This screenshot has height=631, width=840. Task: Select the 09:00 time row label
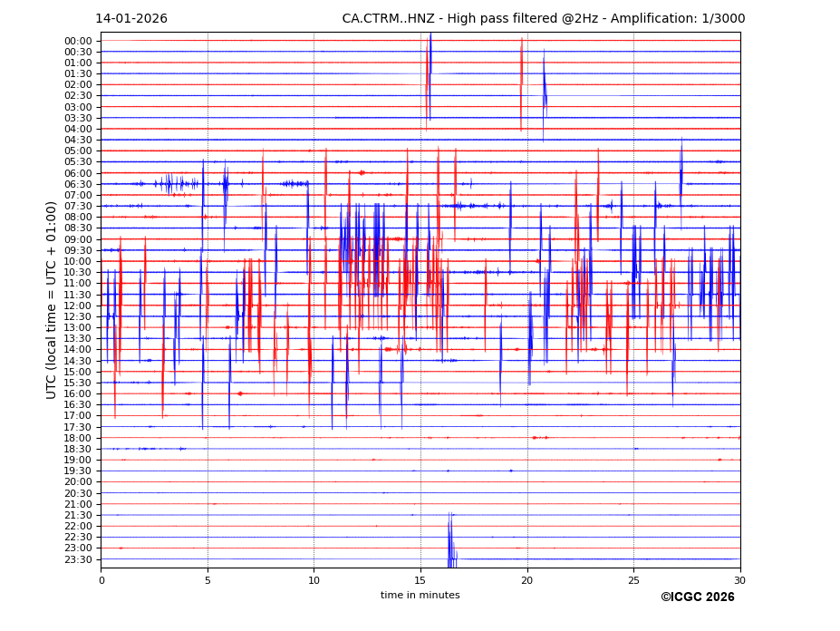pos(78,239)
